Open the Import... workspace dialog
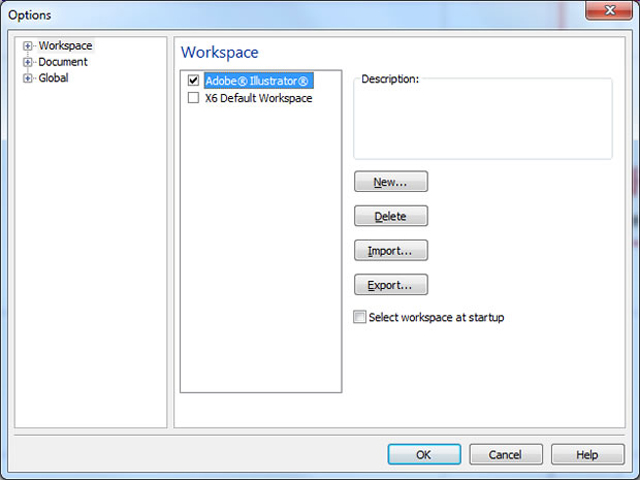Viewport: 640px width, 480px height. pos(391,250)
